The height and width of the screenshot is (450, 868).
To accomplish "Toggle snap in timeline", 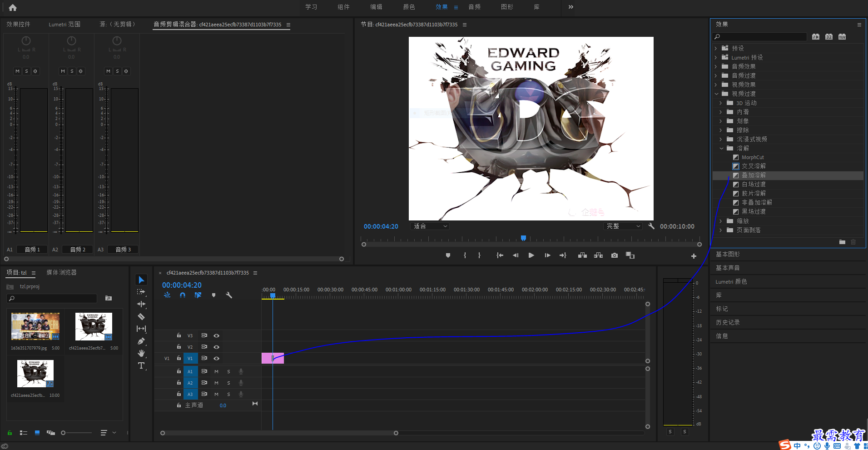I will (x=183, y=295).
